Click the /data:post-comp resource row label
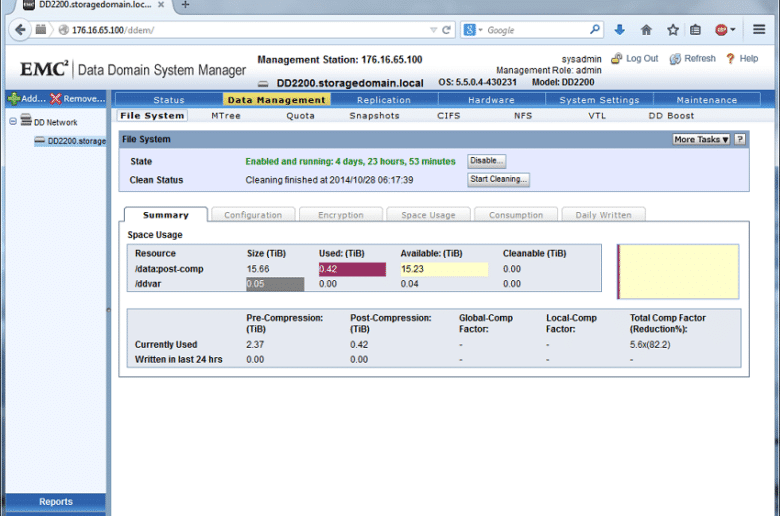Viewport: 780px width, 516px height. pos(169,269)
